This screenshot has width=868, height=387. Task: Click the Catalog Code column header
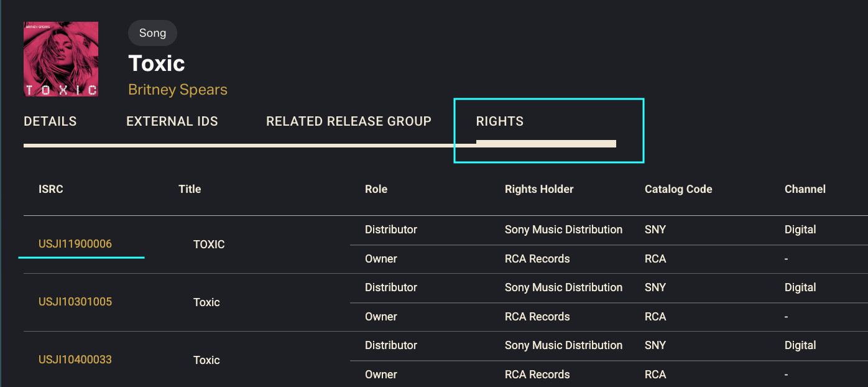coord(678,189)
